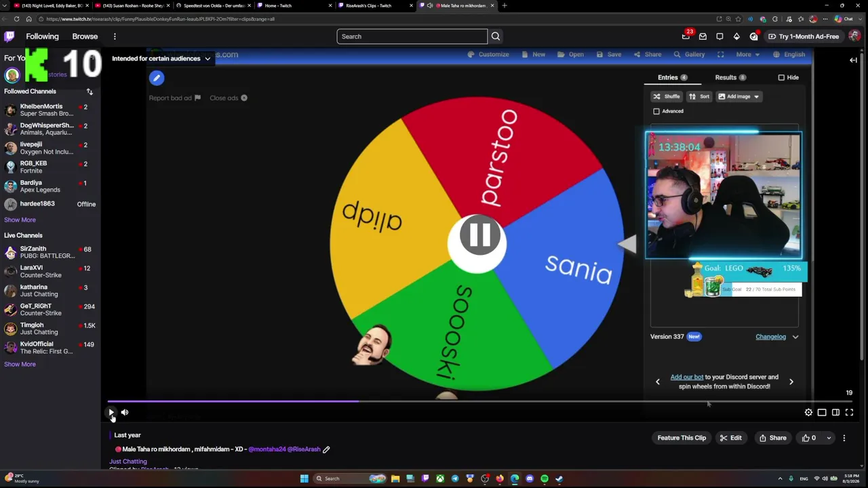Open the player settings gear
Viewport: 868px width, 488px height.
(808, 412)
